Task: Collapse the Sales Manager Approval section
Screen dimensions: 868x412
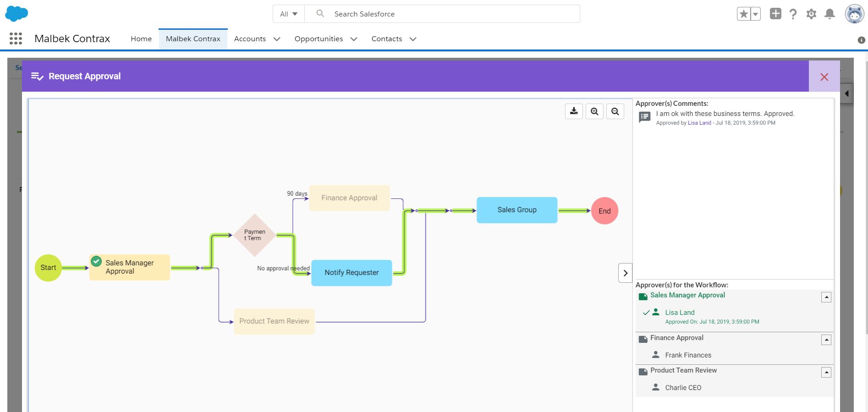Action: [826, 297]
